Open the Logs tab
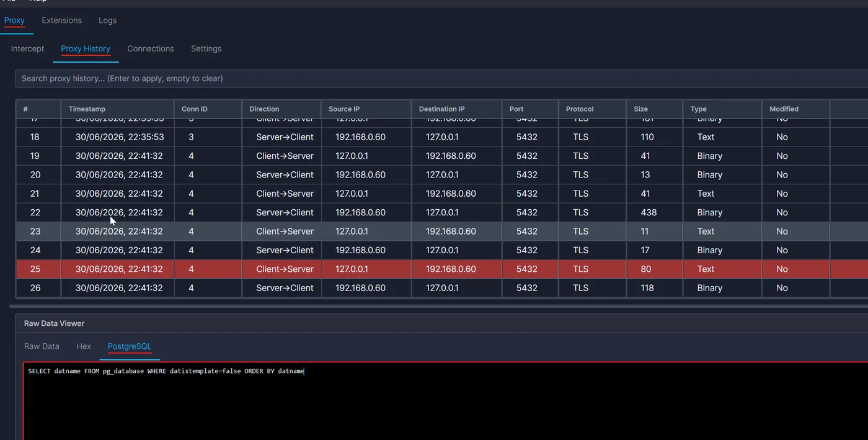The image size is (868, 440). click(x=107, y=20)
